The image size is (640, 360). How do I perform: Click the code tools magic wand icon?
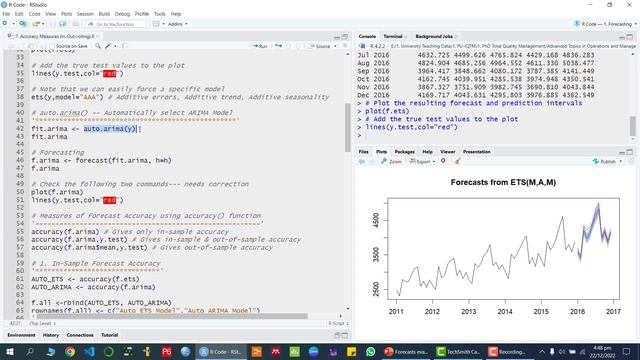(108, 46)
